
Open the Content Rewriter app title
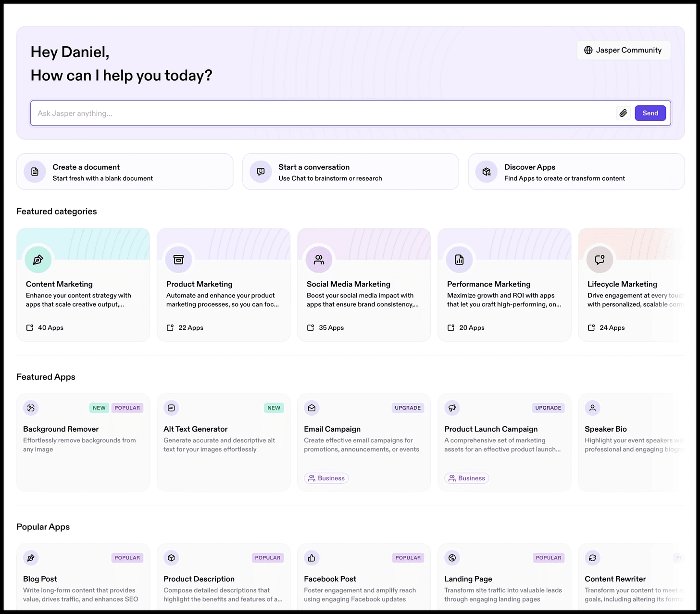(x=615, y=579)
